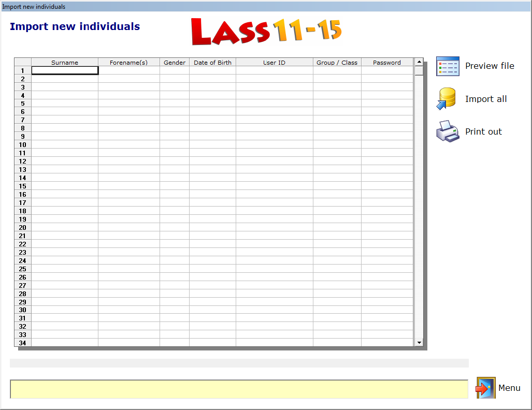Select row header 34
Viewport: 532px width, 410px height.
tap(23, 343)
